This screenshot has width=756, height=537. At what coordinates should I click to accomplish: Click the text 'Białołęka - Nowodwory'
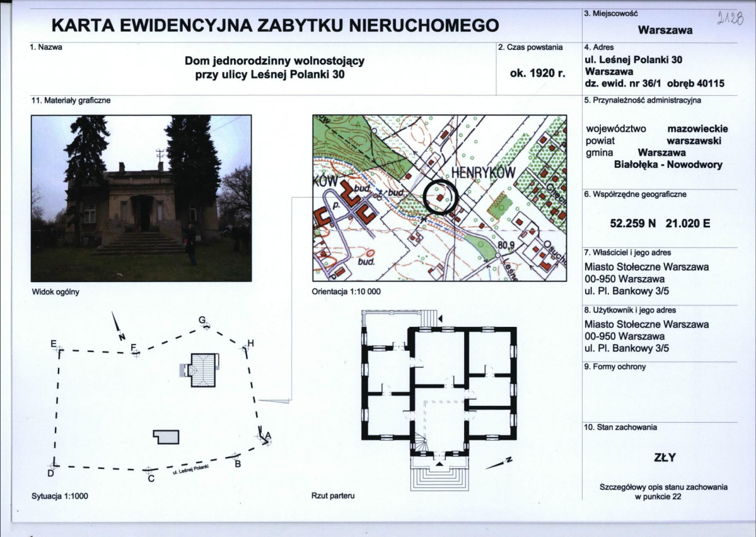coord(668,165)
